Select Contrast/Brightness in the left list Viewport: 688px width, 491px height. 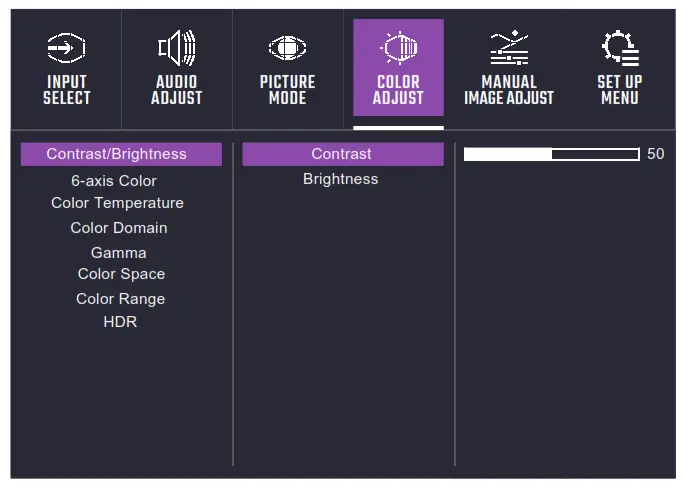pyautogui.click(x=117, y=154)
